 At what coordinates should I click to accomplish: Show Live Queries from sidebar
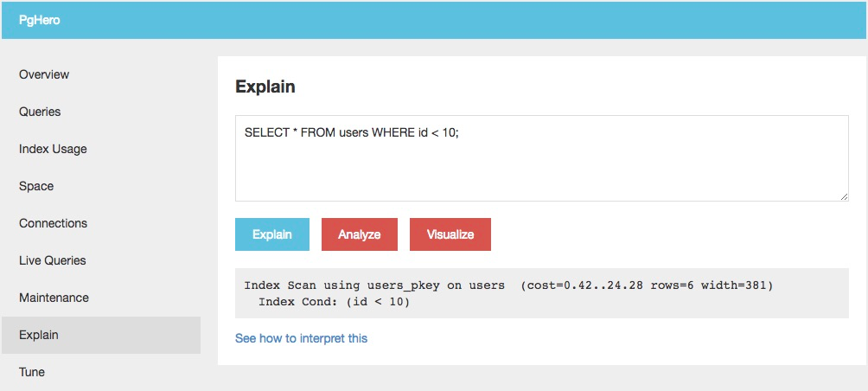coord(52,260)
